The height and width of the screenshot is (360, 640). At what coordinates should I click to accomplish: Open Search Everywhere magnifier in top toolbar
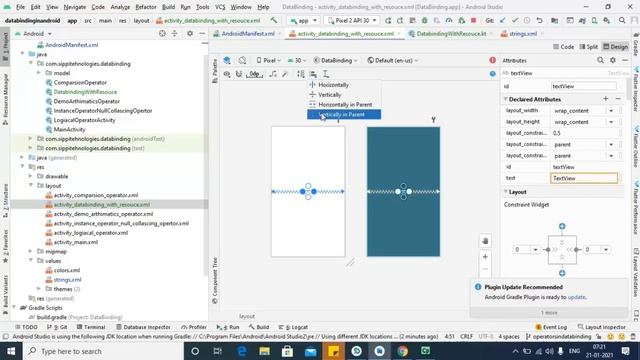(x=622, y=20)
